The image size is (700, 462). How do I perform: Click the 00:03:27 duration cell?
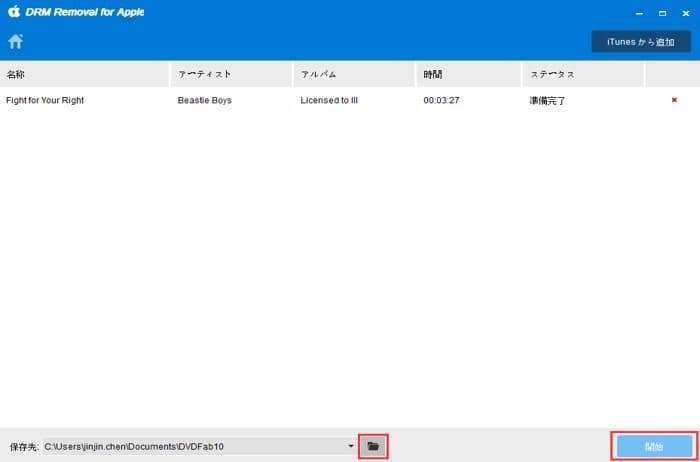(441, 100)
